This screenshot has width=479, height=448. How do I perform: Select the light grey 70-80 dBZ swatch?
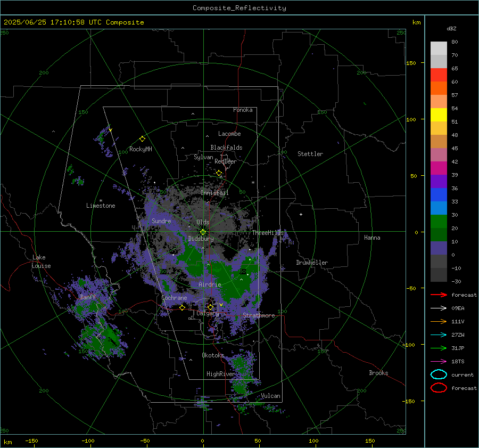click(x=439, y=48)
